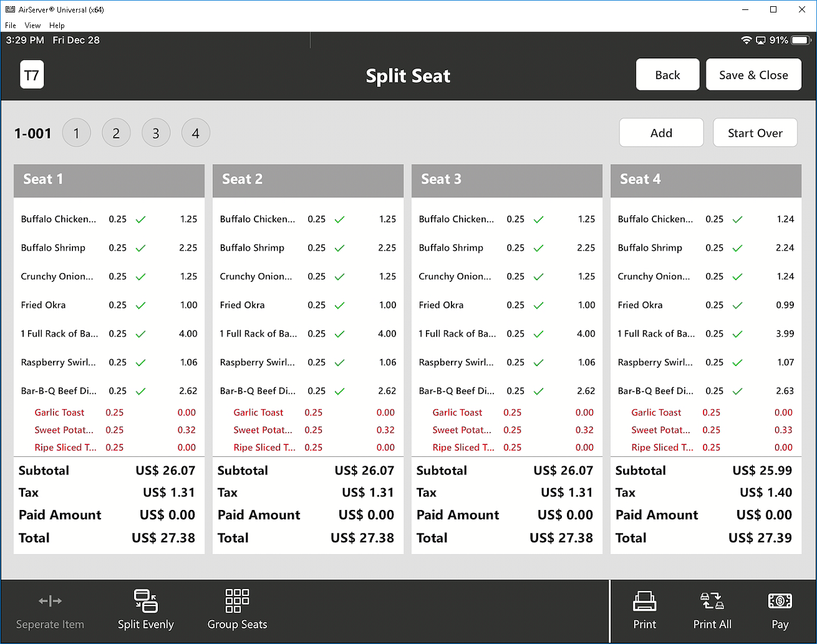Click the Print icon

coord(644,602)
